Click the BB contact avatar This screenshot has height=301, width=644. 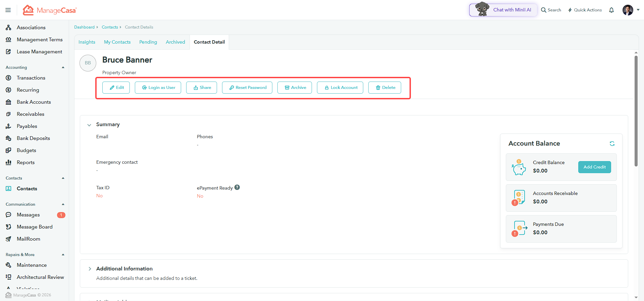point(88,63)
